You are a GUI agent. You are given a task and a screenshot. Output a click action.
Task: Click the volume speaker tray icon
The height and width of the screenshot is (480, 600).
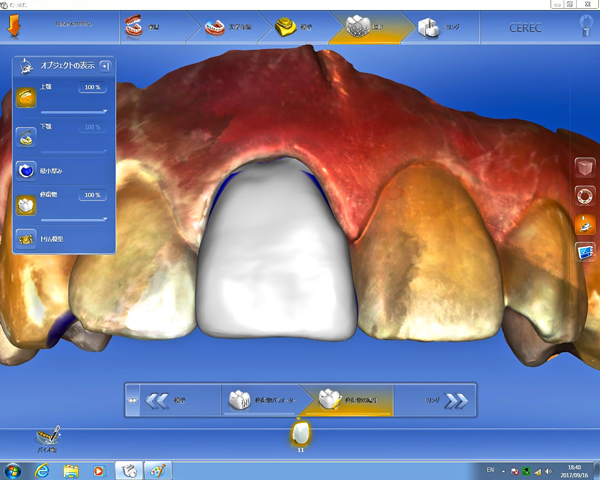tap(549, 472)
